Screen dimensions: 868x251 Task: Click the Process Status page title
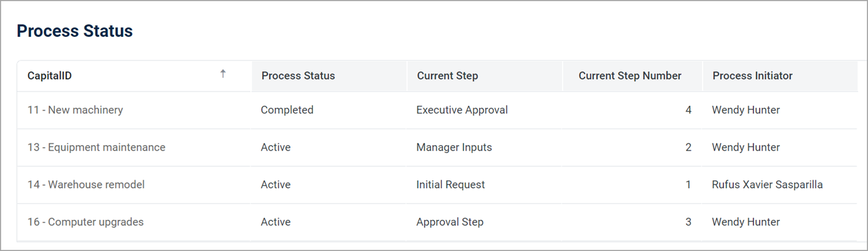click(x=75, y=30)
